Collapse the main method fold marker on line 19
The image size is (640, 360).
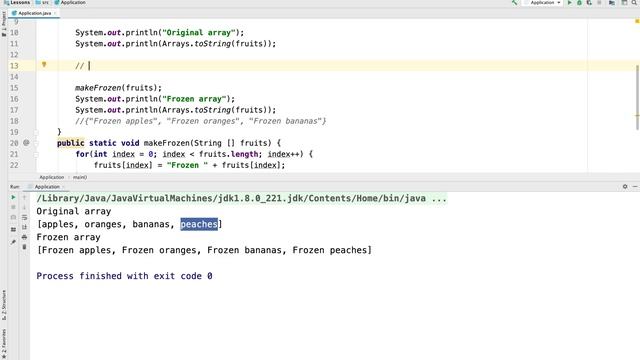pos(36,132)
